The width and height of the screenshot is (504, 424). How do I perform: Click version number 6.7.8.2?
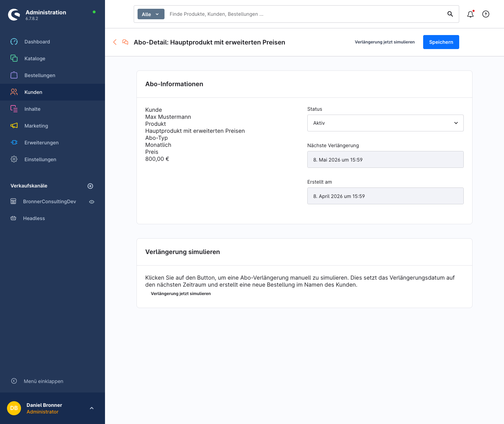point(32,19)
